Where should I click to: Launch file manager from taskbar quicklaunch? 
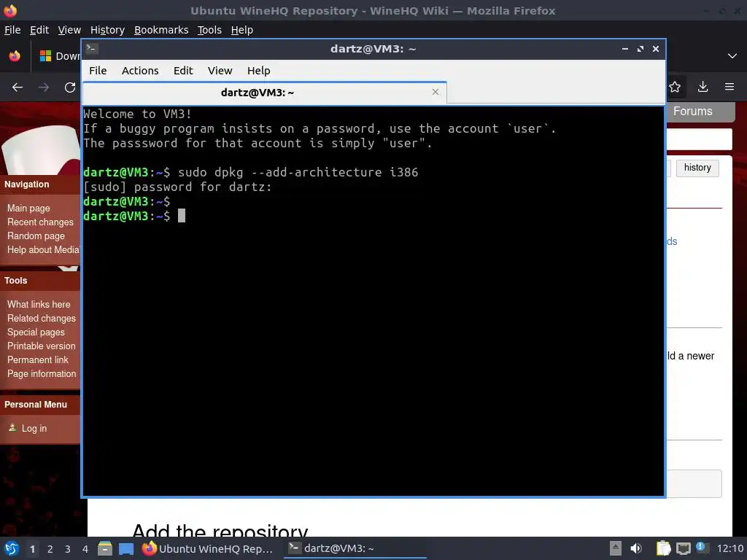pyautogui.click(x=105, y=548)
